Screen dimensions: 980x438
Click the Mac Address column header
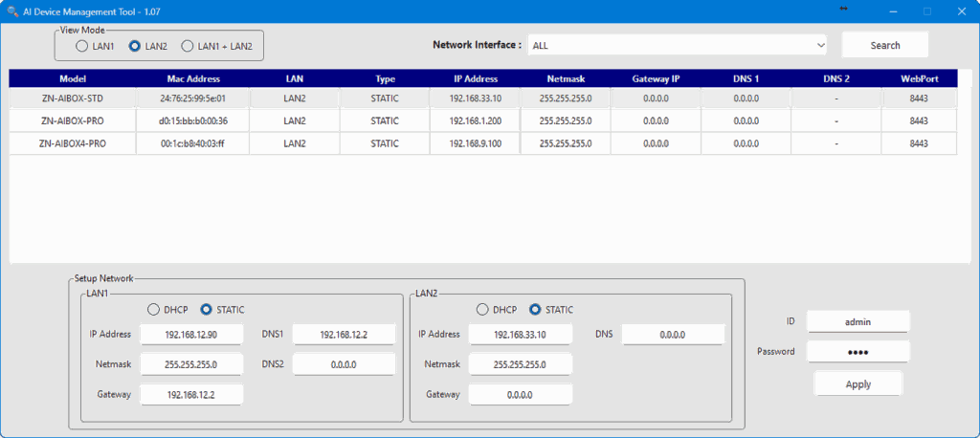191,78
